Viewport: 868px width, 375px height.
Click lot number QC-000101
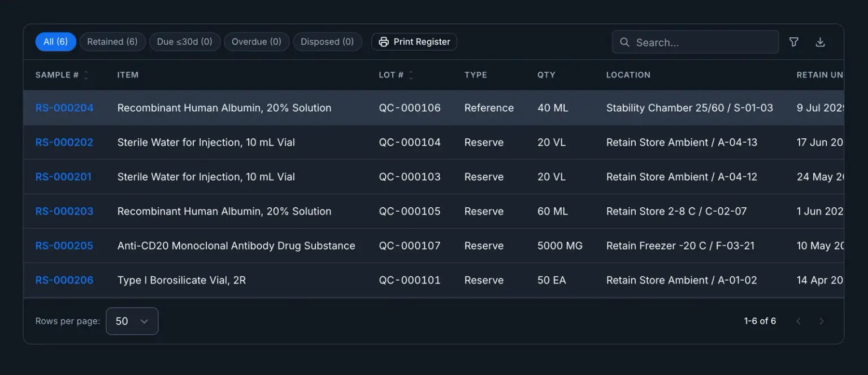tap(410, 280)
